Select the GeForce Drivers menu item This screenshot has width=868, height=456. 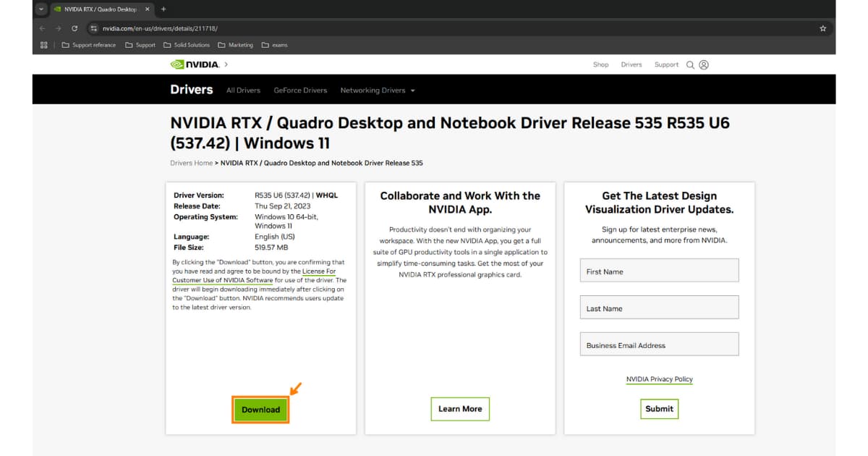[x=300, y=90]
